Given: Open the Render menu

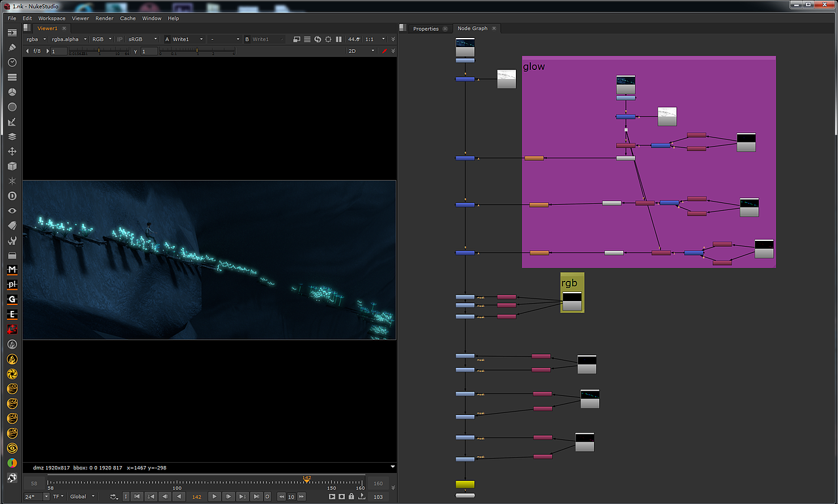Looking at the screenshot, I should click(x=104, y=18).
